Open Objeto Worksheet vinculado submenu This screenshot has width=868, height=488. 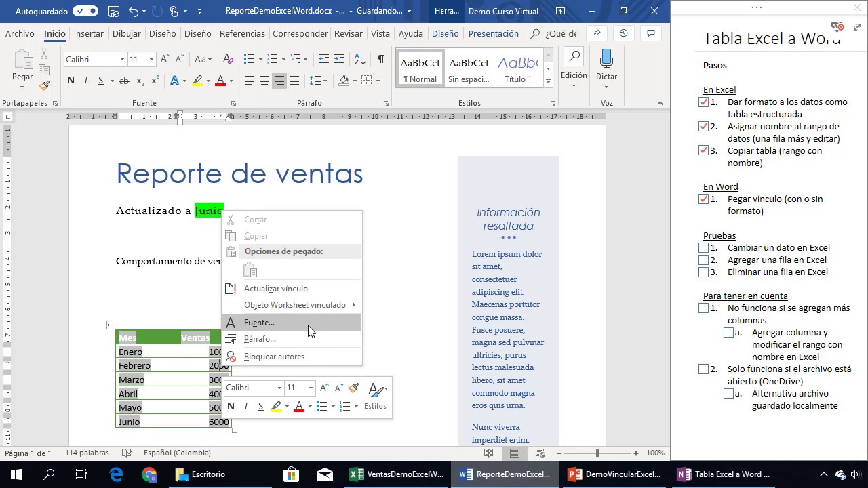(293, 305)
